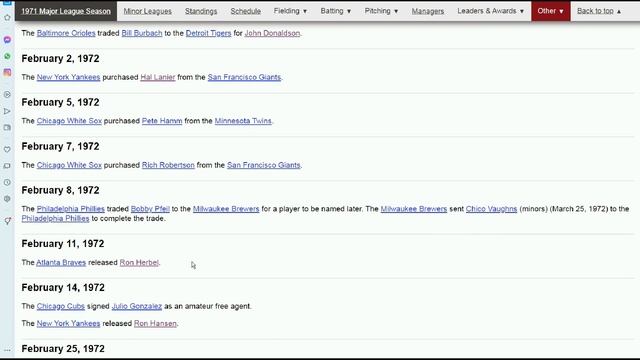Click the 'February 5, 1972' heading

(60, 102)
